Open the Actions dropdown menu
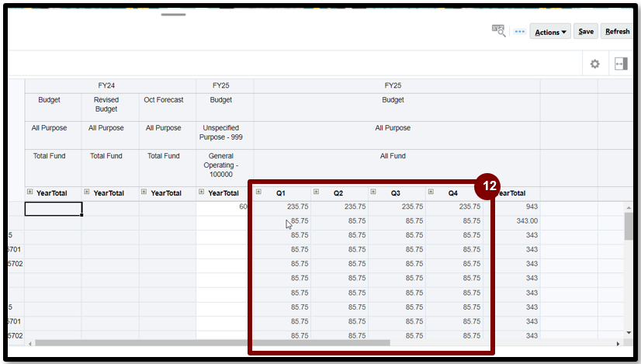This screenshot has height=364, width=641. coord(550,32)
